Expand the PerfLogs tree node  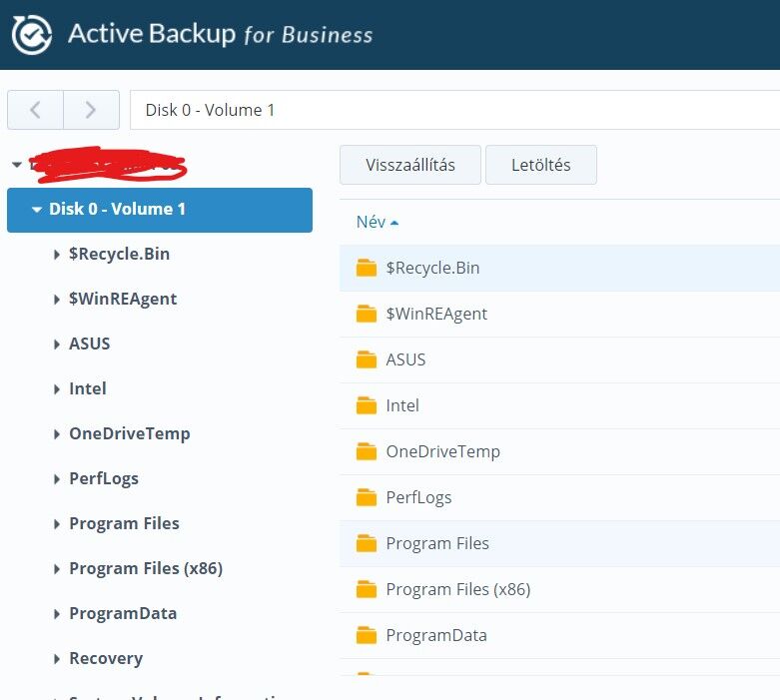coord(56,479)
